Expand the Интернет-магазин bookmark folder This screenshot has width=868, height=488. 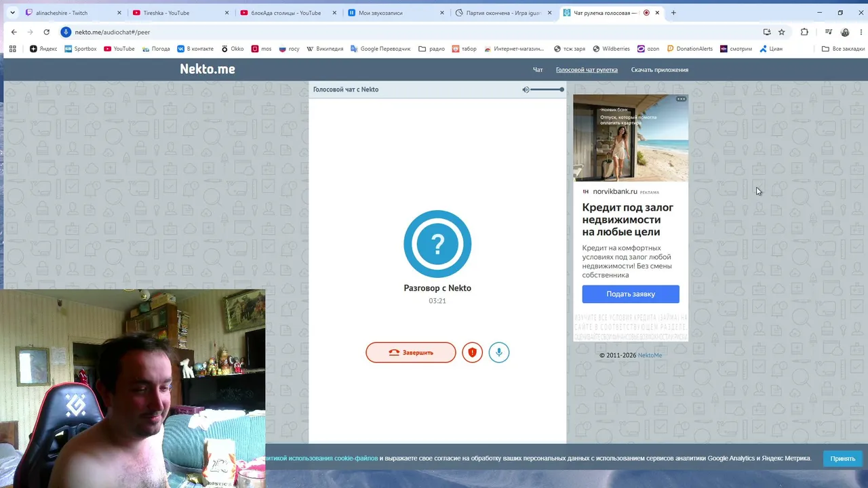coord(513,49)
